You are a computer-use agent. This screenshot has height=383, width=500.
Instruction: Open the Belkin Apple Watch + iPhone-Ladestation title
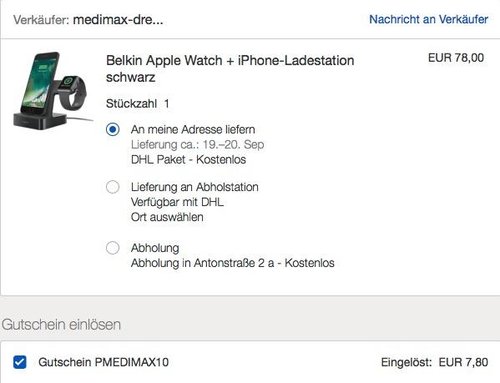coord(230,69)
